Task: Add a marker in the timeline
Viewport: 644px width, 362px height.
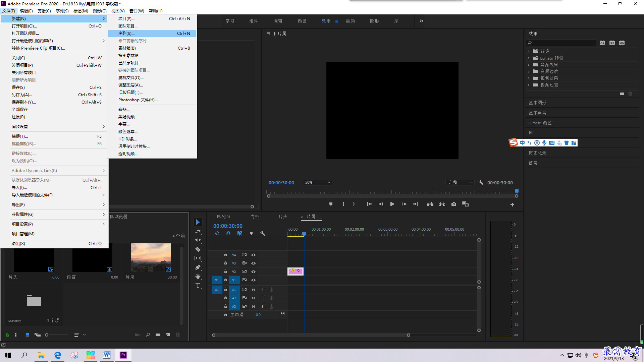Action: [x=251, y=233]
